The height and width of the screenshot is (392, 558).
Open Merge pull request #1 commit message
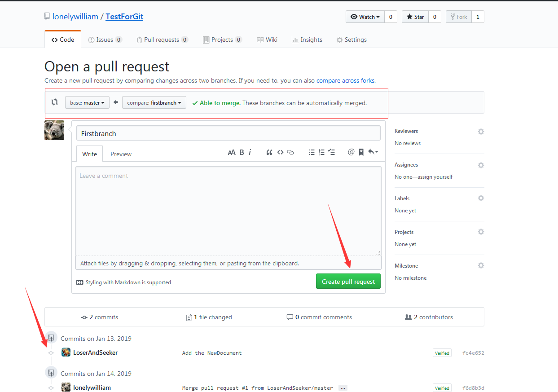pos(258,388)
